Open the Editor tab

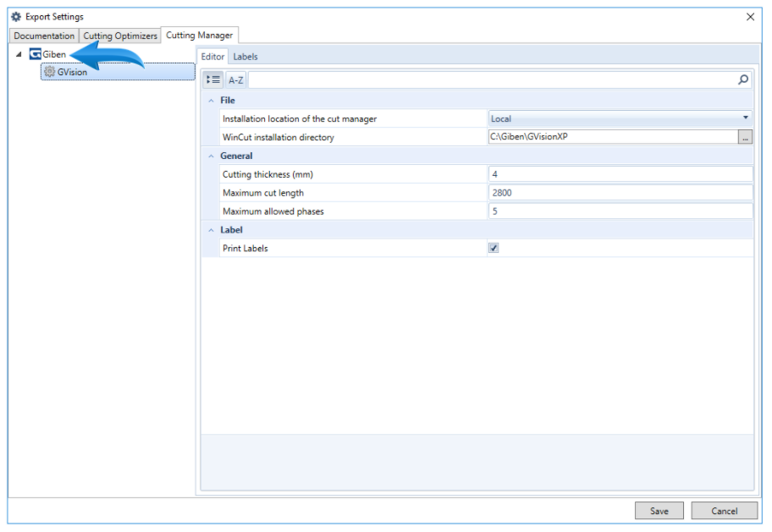click(x=212, y=57)
